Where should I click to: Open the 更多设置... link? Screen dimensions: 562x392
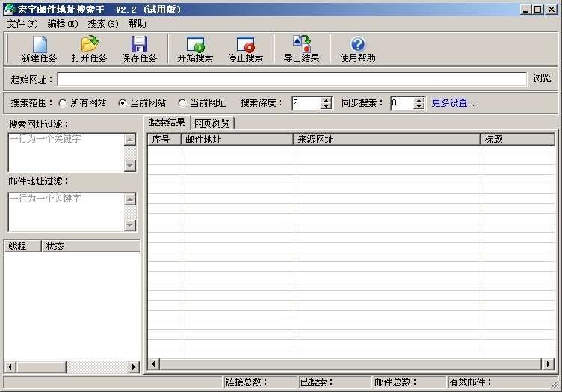(454, 103)
